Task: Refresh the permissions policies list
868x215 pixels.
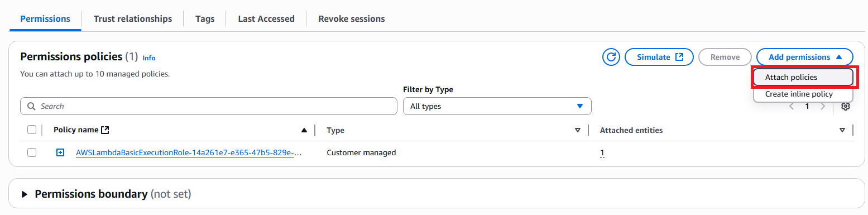Action: coord(612,57)
